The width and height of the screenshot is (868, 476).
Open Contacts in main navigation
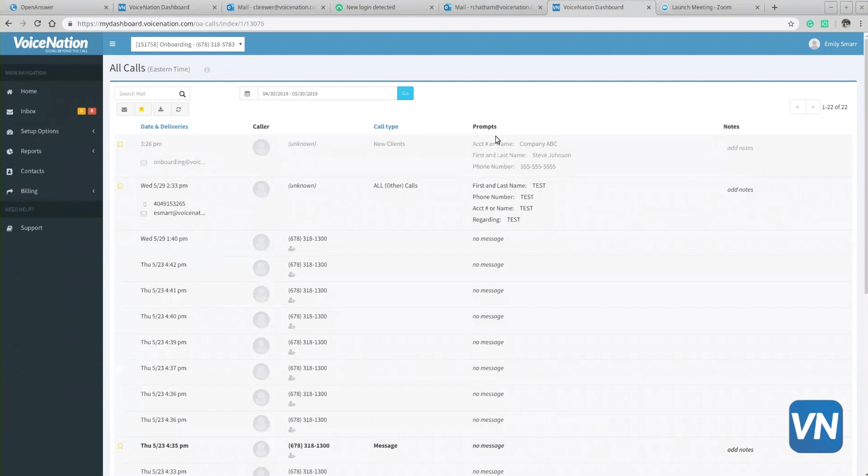click(x=51, y=171)
